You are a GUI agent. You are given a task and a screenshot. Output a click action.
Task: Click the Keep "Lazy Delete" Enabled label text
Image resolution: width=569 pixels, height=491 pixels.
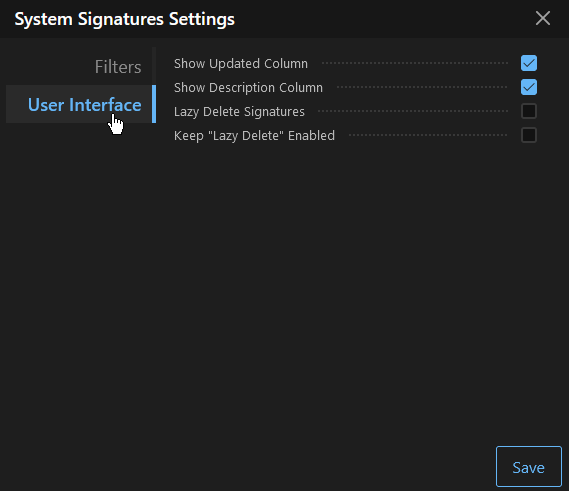(254, 135)
